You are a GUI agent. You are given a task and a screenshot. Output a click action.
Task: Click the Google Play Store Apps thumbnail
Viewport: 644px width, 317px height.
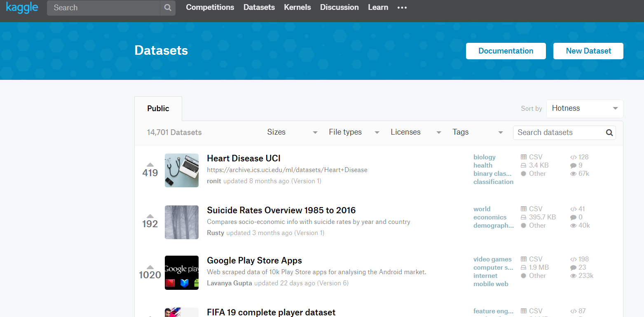pyautogui.click(x=181, y=273)
